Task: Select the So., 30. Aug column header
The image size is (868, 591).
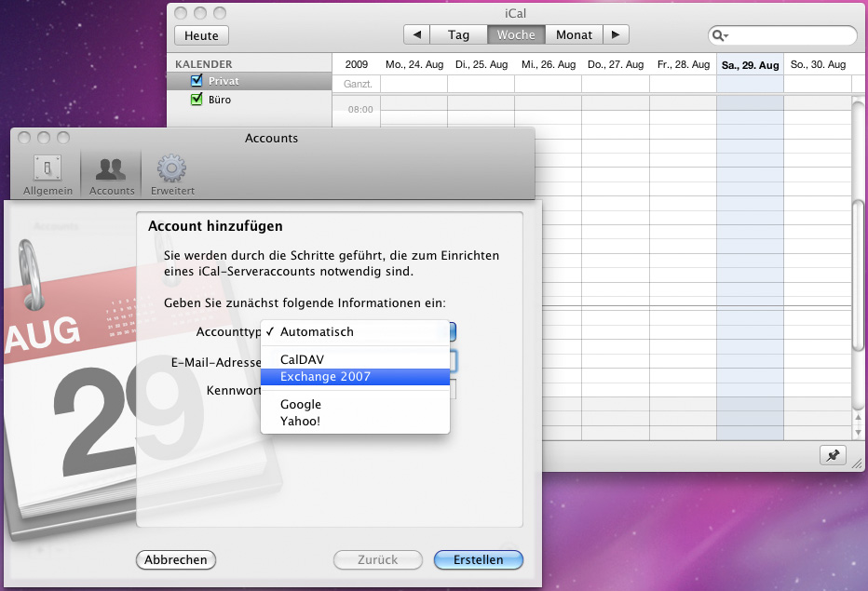Action: click(818, 65)
